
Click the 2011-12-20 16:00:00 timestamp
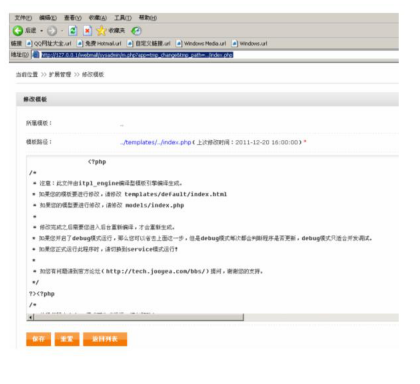click(267, 142)
